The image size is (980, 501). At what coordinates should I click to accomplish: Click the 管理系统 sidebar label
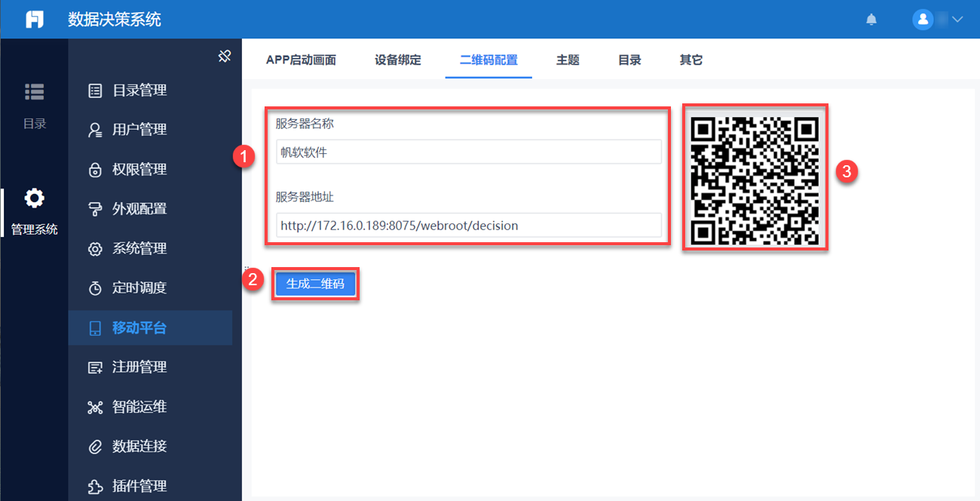point(35,229)
